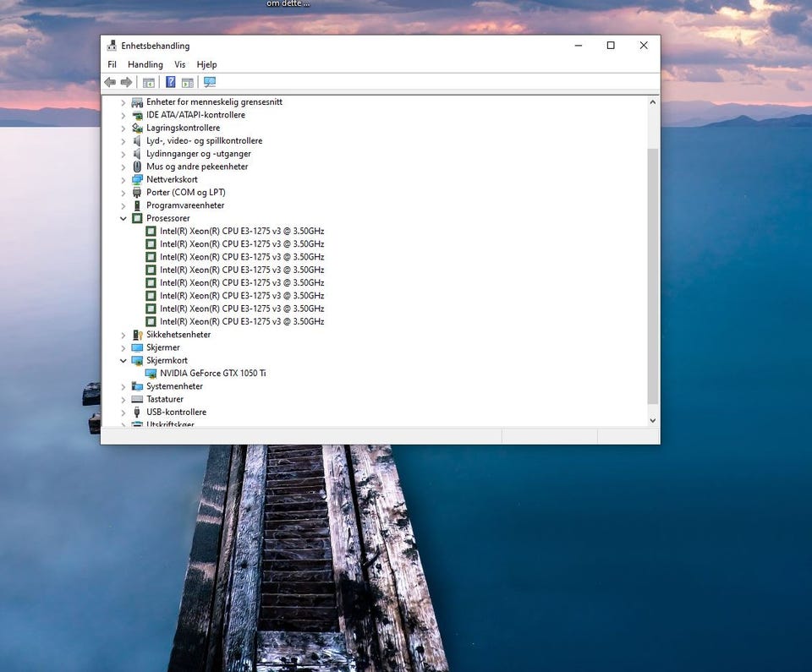Screen dimensions: 812x672
Task: Click the Skjermer monitor icon
Action: pos(137,347)
